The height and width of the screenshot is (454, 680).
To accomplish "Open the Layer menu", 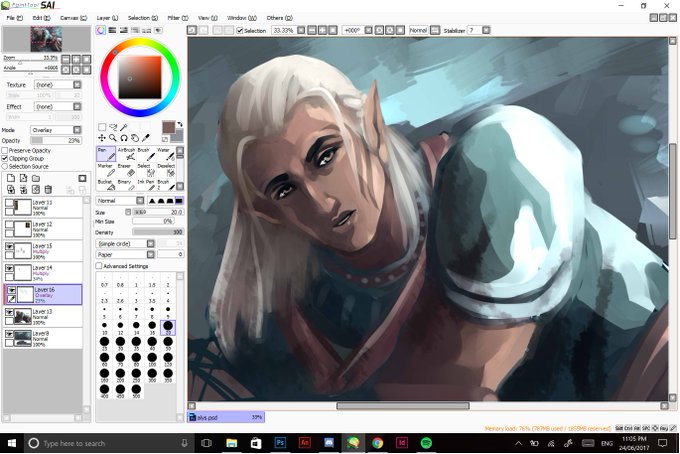I will 107,18.
